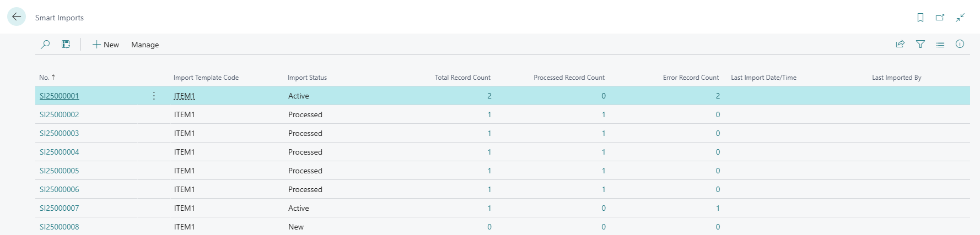980x235 pixels.
Task: Click error record count 1 for SI25000007
Action: pyautogui.click(x=718, y=208)
